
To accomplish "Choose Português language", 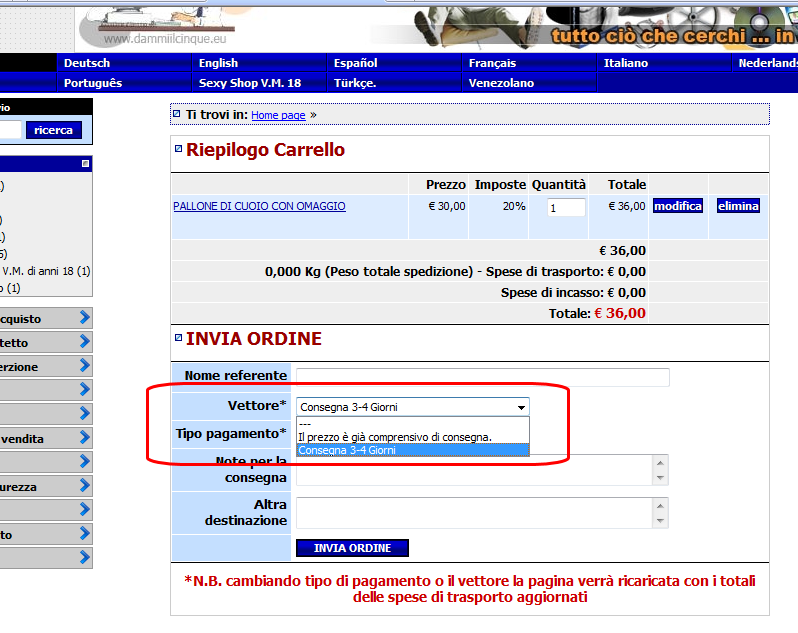I will pos(93,83).
